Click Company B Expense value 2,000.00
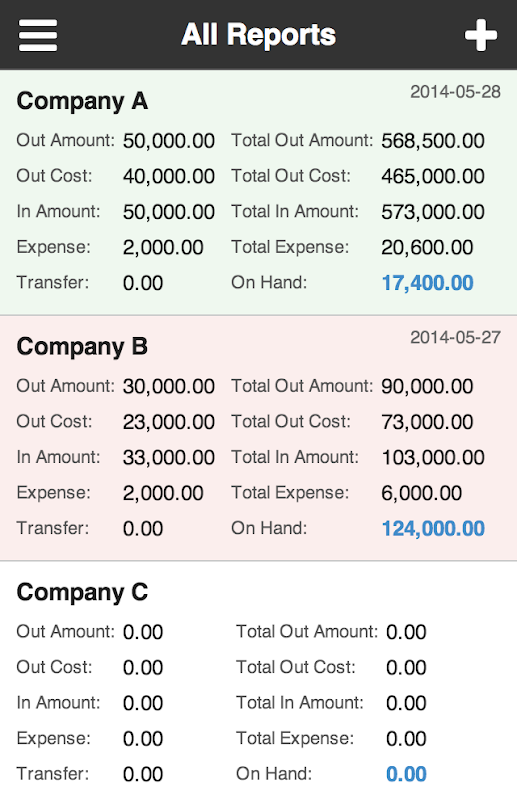 click(x=163, y=493)
